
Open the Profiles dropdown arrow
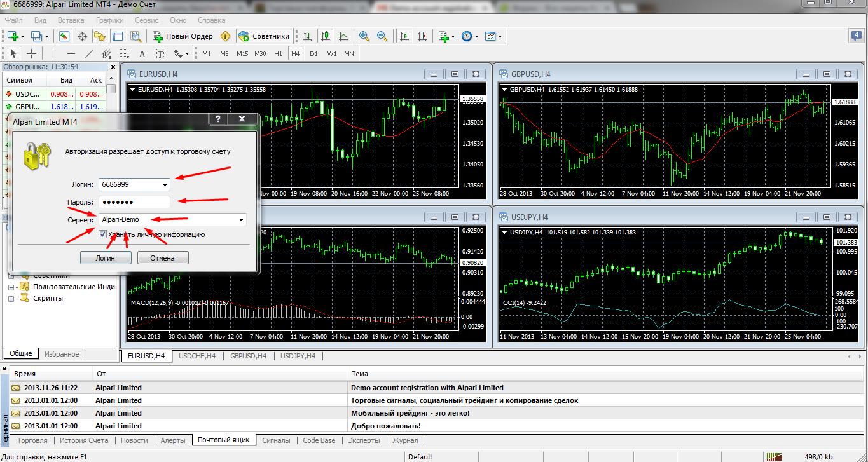click(46, 36)
